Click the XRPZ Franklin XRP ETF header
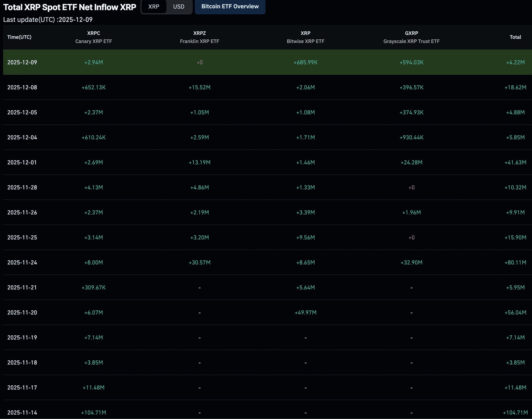 199,37
